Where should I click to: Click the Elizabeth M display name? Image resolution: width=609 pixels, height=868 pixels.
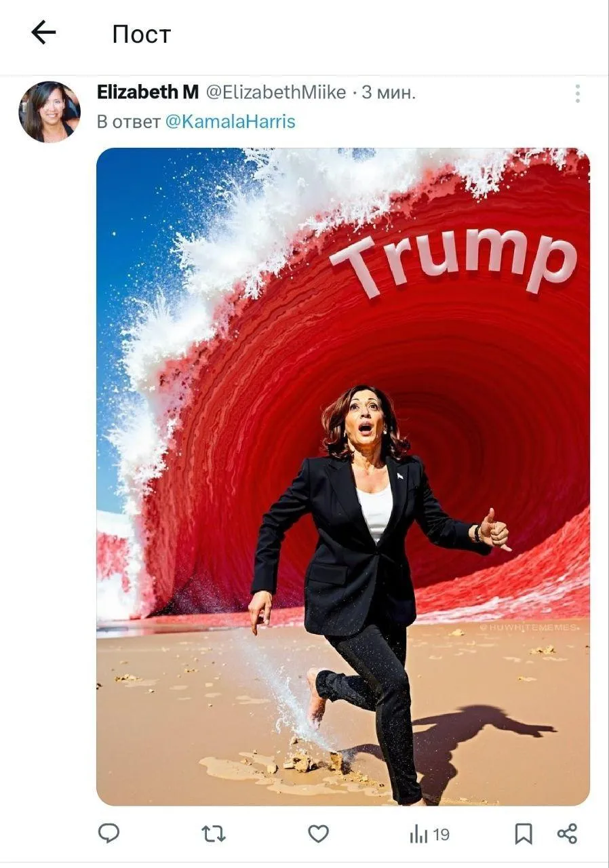pyautogui.click(x=148, y=92)
